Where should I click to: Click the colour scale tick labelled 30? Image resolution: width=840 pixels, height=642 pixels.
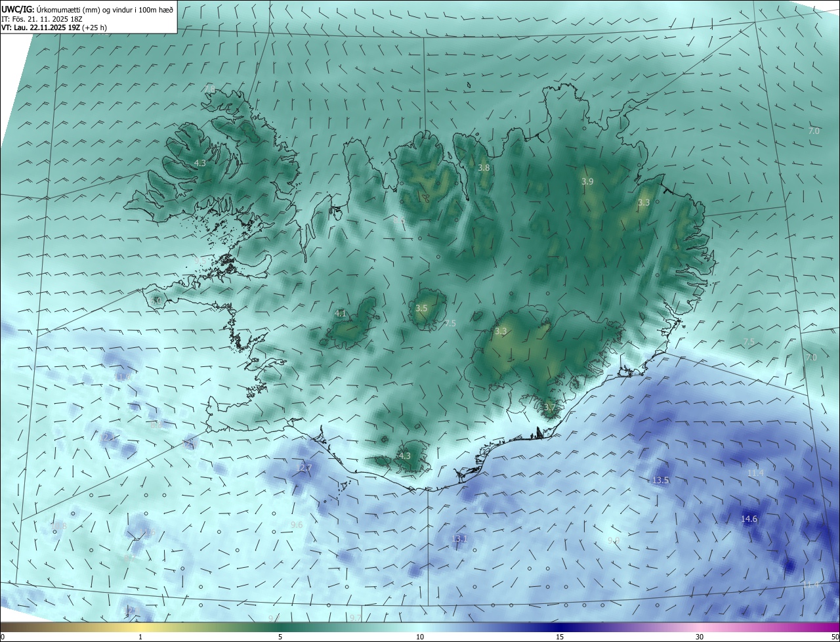(x=700, y=637)
